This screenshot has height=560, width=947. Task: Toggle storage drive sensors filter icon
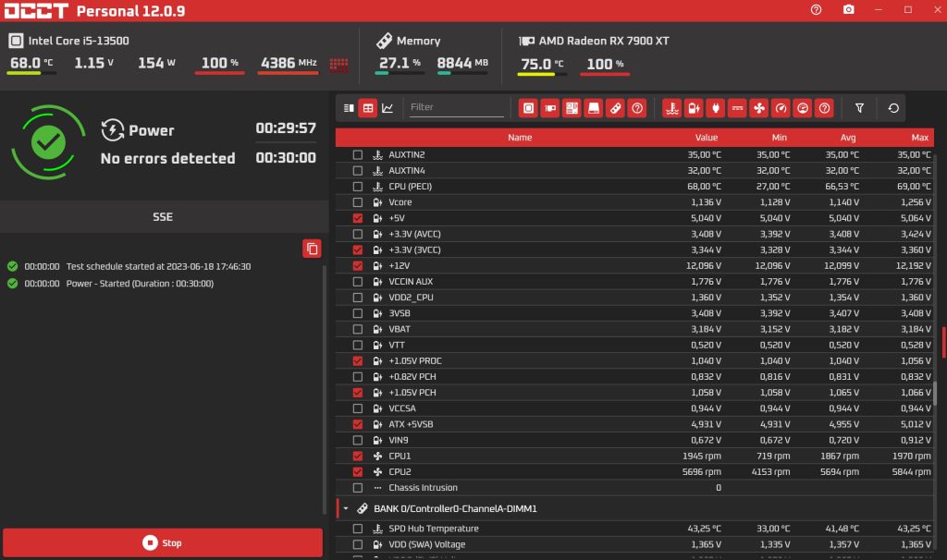pos(594,108)
